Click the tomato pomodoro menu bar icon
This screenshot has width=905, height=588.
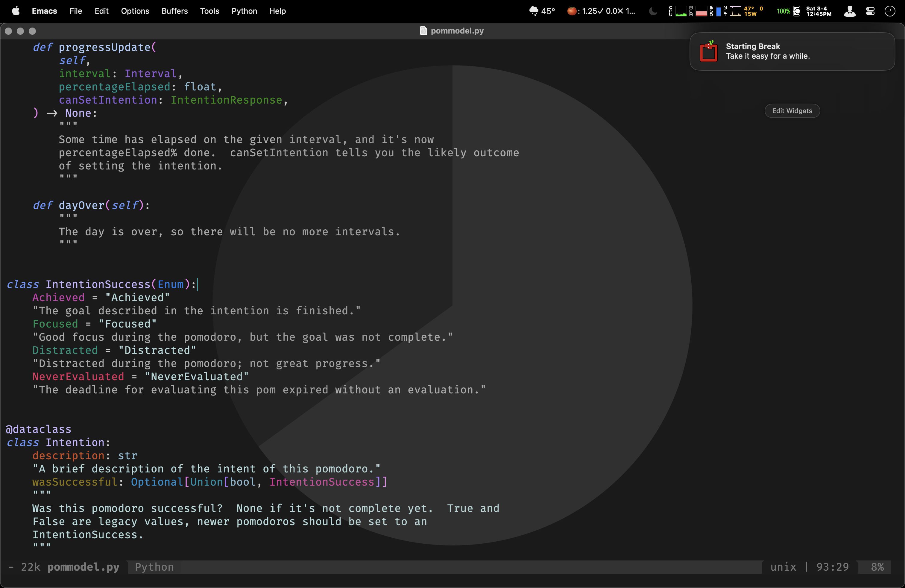pos(572,11)
